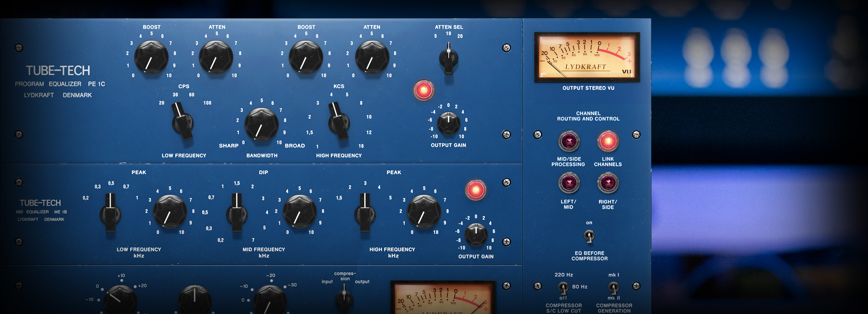Toggle the Link Channels button

pyautogui.click(x=608, y=141)
